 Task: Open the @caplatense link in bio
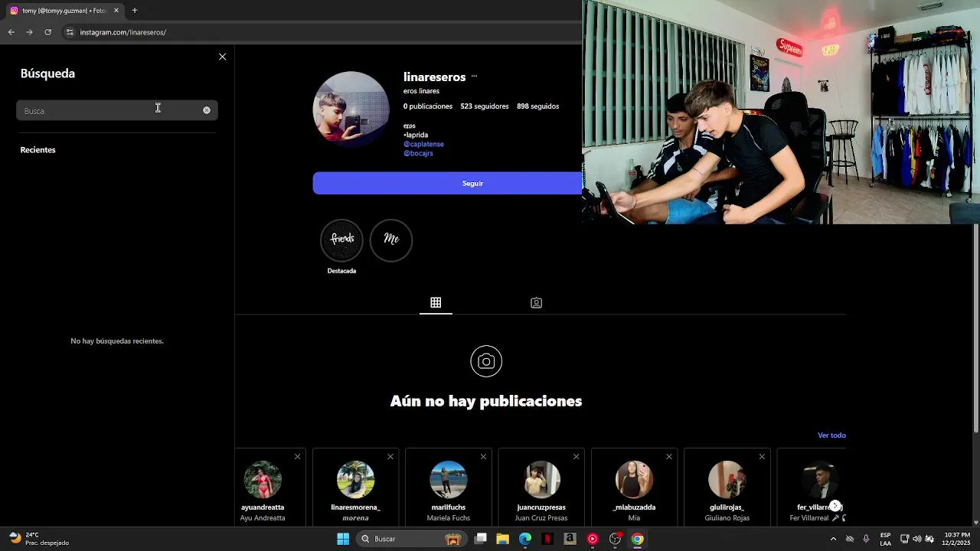[x=423, y=144]
